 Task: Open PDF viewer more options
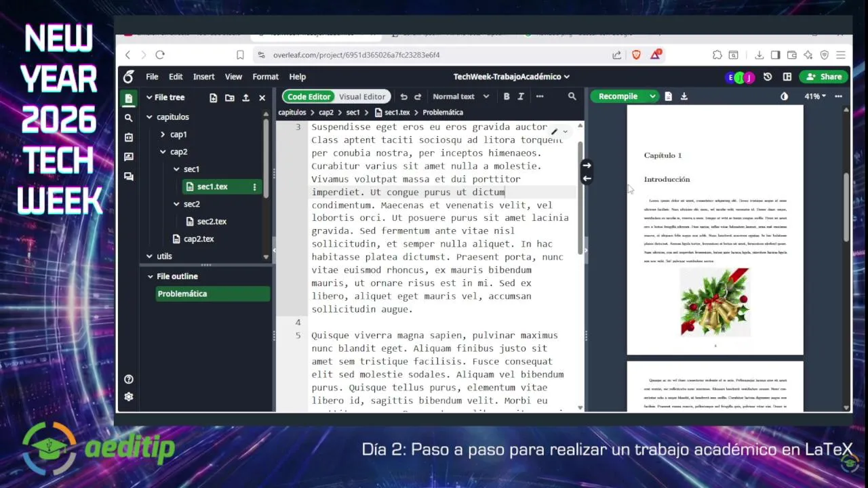click(x=838, y=96)
